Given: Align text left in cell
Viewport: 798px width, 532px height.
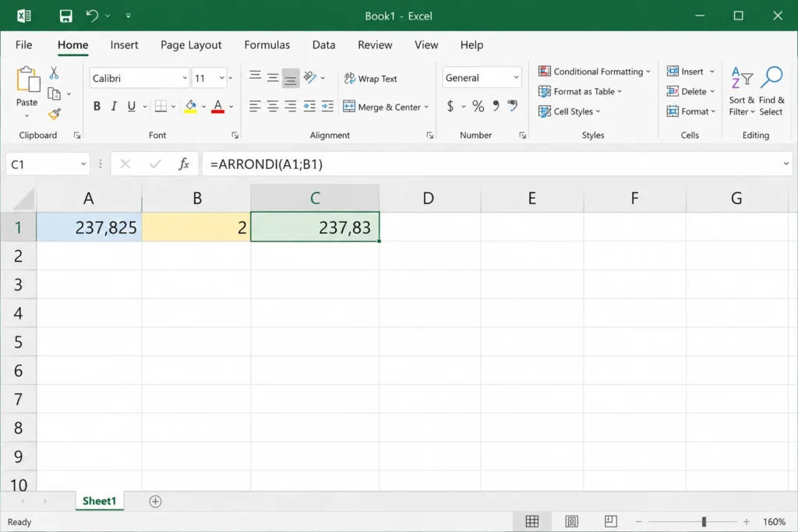Looking at the screenshot, I should coord(255,106).
